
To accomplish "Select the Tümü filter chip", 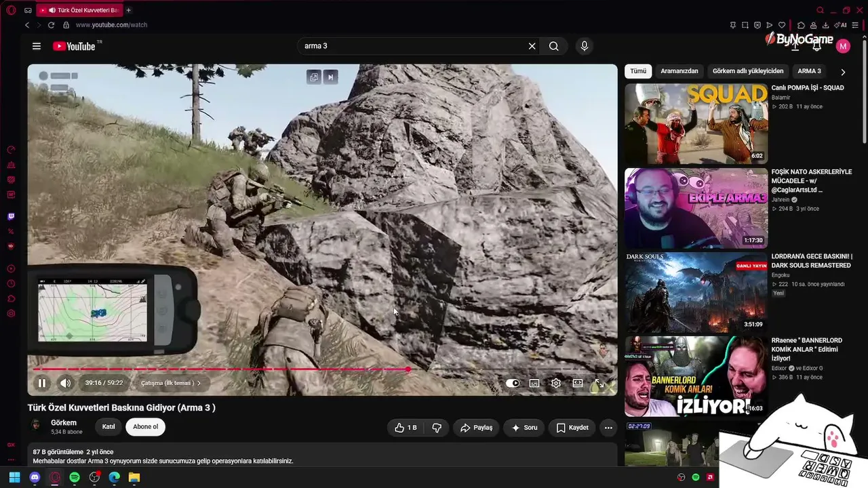I will (x=638, y=71).
